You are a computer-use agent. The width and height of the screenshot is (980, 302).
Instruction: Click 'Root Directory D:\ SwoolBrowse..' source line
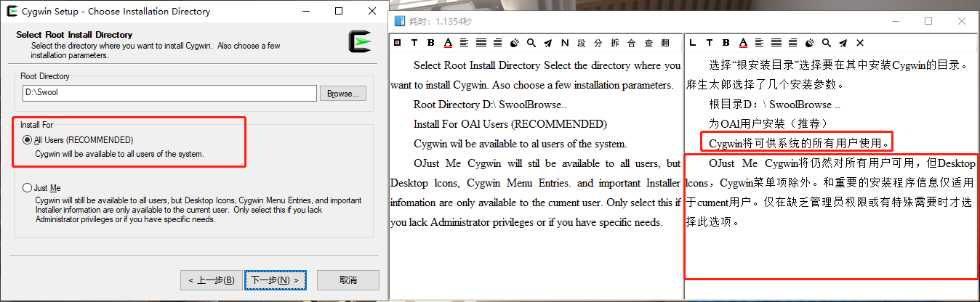pyautogui.click(x=490, y=105)
